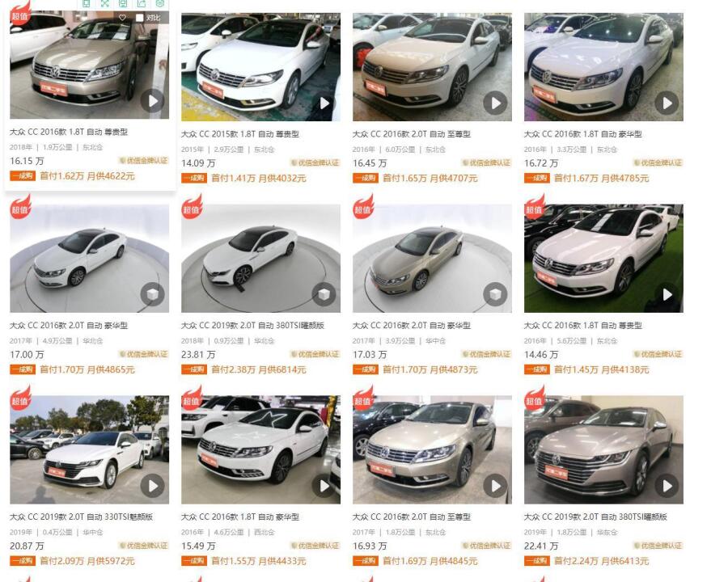
Task: Open 3D view of 17.00万 white CC
Action: coord(153,294)
